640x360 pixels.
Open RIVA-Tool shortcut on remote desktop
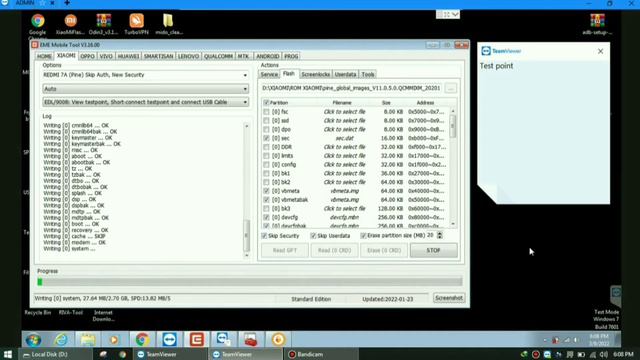click(71, 313)
